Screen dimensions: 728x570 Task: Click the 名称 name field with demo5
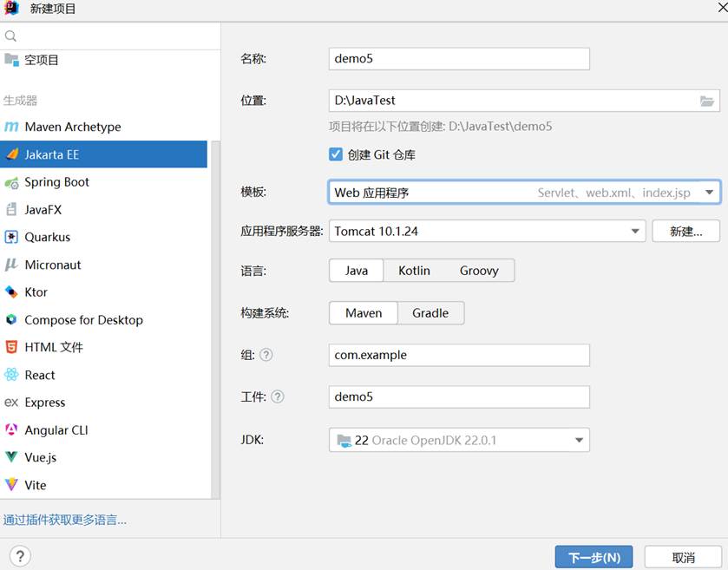coord(459,59)
